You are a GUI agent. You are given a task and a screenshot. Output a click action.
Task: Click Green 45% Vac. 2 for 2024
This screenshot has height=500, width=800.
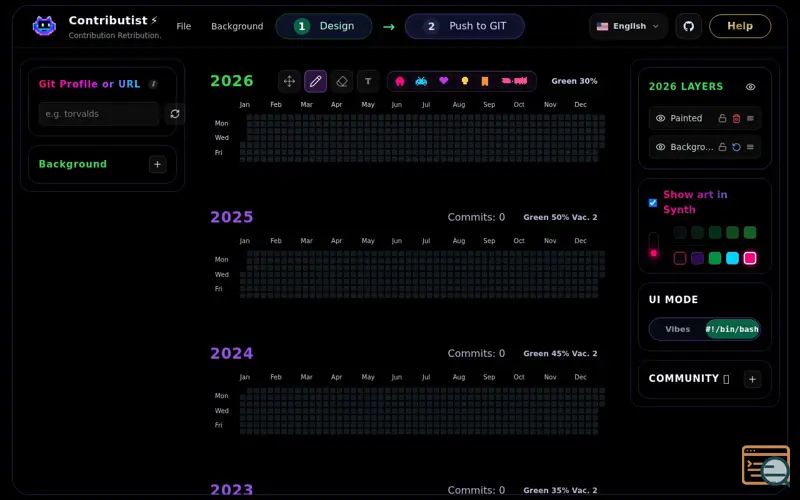560,354
